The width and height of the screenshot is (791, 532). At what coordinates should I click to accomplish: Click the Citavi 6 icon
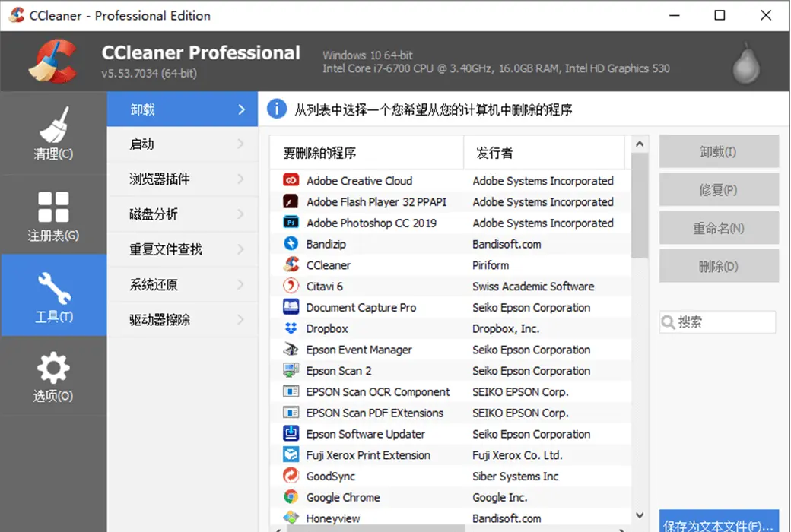point(291,286)
